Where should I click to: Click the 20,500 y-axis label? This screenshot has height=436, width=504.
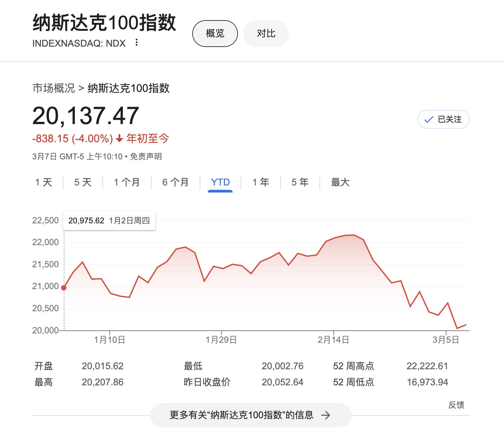click(x=45, y=308)
